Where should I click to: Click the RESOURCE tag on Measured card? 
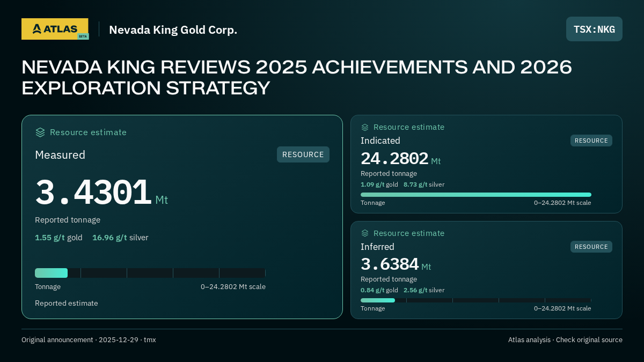coord(303,154)
